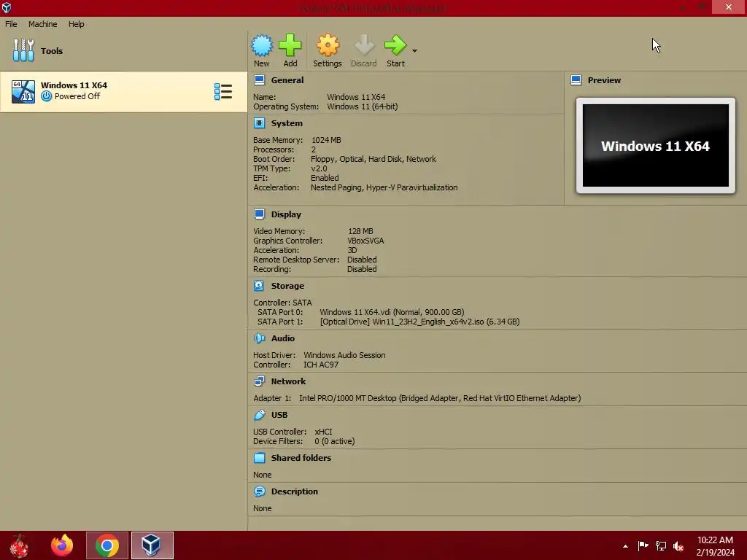This screenshot has width=747, height=560.
Task: Open the Description heading link
Action: tap(295, 491)
